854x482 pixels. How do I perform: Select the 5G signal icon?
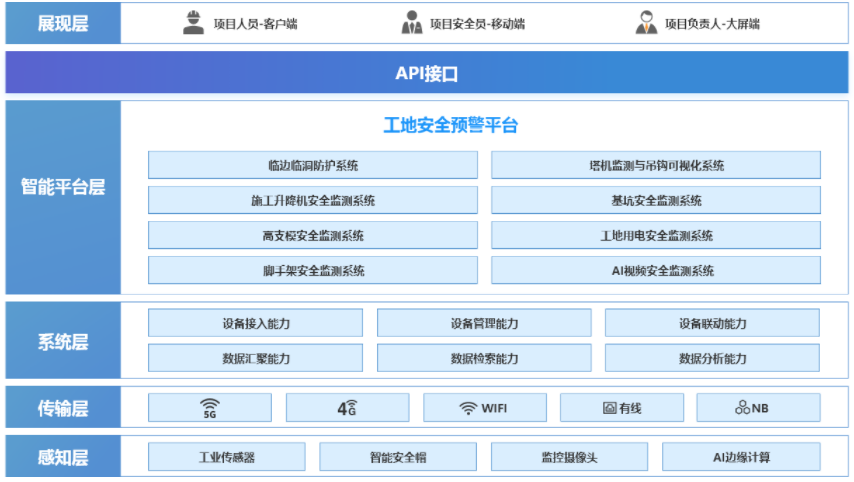[209, 408]
